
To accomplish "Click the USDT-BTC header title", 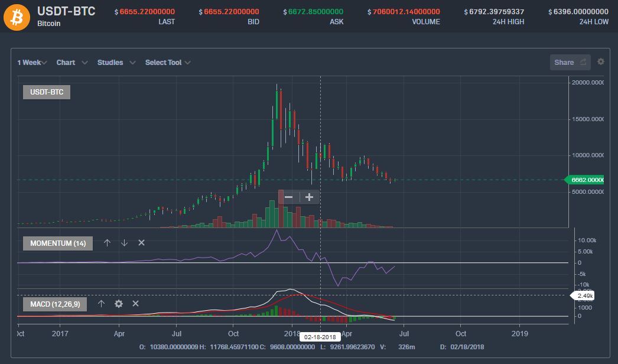I will tap(66, 11).
